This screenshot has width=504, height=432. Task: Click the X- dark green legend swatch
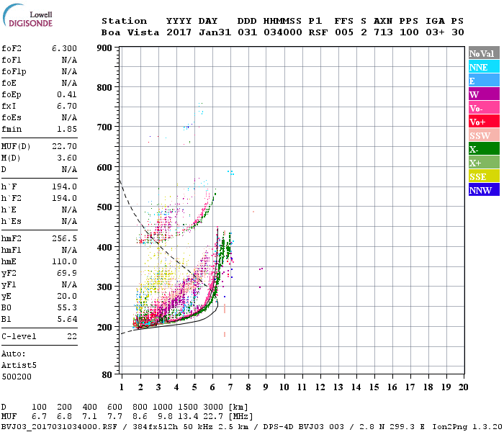click(x=483, y=149)
